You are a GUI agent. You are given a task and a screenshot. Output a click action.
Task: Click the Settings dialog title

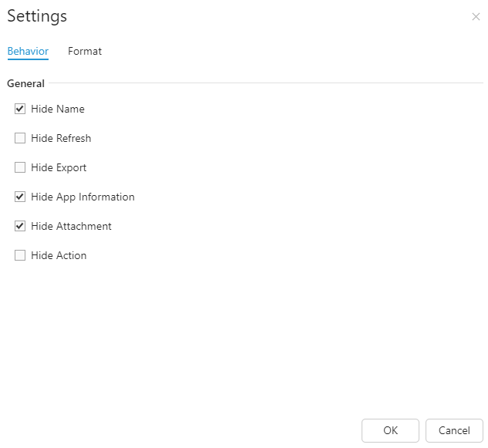[37, 16]
